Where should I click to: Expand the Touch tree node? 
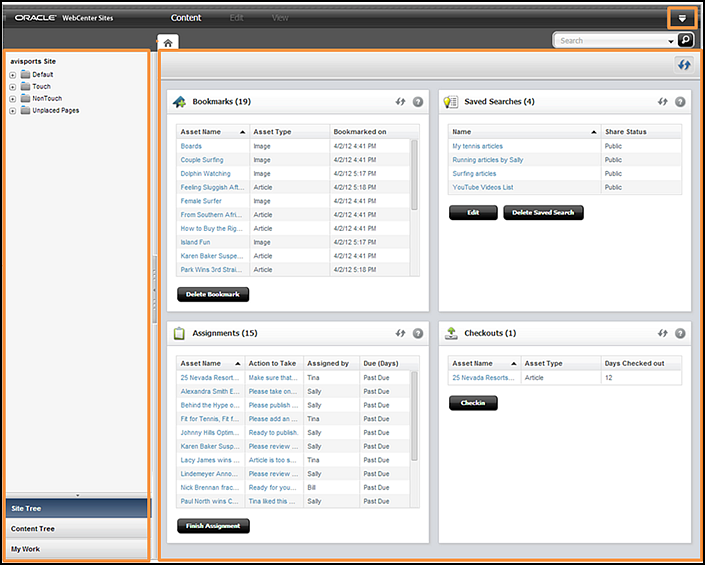13,87
